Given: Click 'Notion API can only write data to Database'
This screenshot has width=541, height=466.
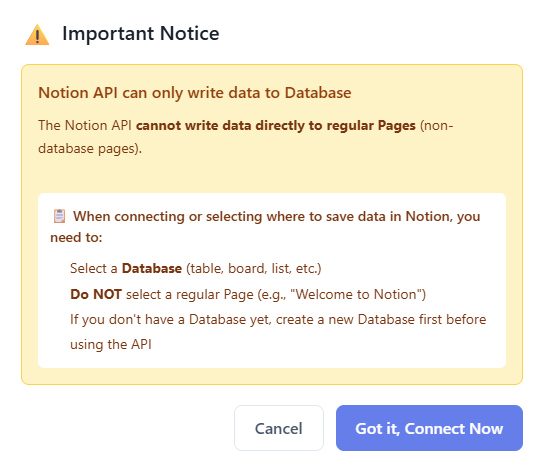Looking at the screenshot, I should coord(195,93).
